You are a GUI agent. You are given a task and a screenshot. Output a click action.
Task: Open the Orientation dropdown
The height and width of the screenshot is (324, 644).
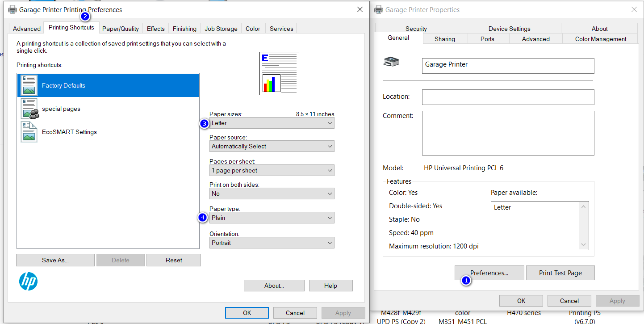(x=272, y=243)
